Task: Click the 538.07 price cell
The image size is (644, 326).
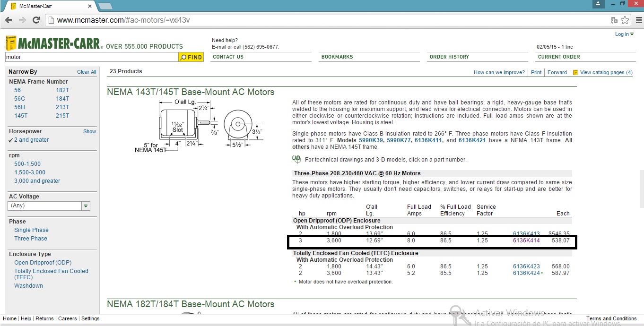Action: coord(561,240)
